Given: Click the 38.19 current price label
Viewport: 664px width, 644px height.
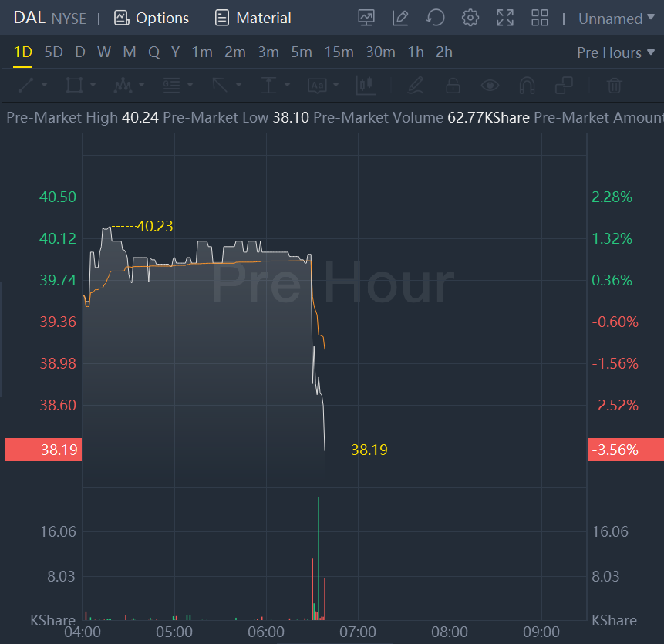Looking at the screenshot, I should point(42,450).
